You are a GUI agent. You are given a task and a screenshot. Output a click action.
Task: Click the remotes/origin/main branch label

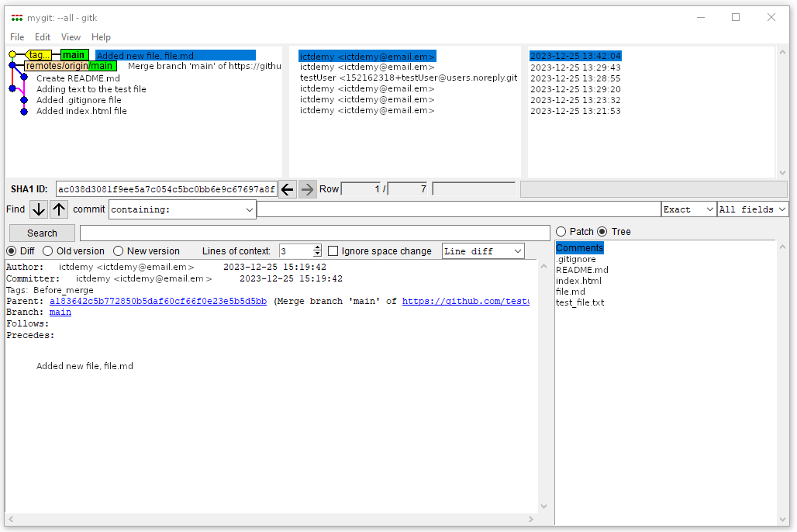[69, 66]
